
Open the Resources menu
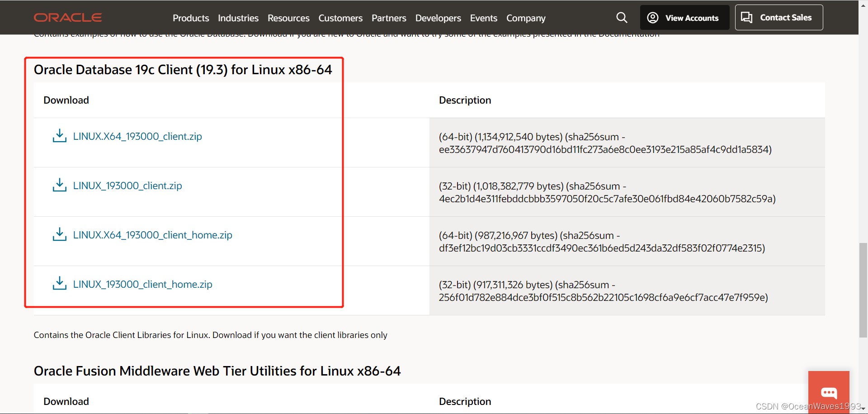click(288, 18)
